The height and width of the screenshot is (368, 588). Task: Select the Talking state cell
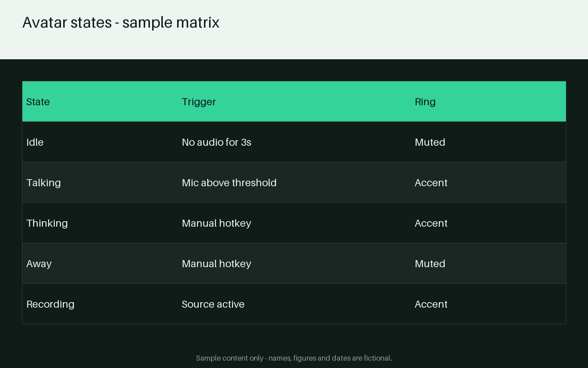[100, 183]
